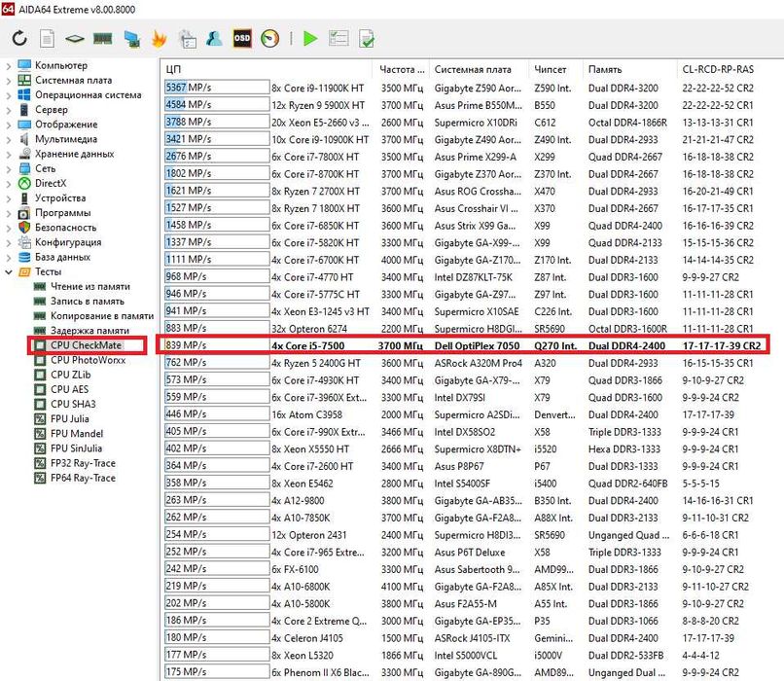The width and height of the screenshot is (784, 681).
Task: Sort by the ЦП column header
Action: pos(267,69)
